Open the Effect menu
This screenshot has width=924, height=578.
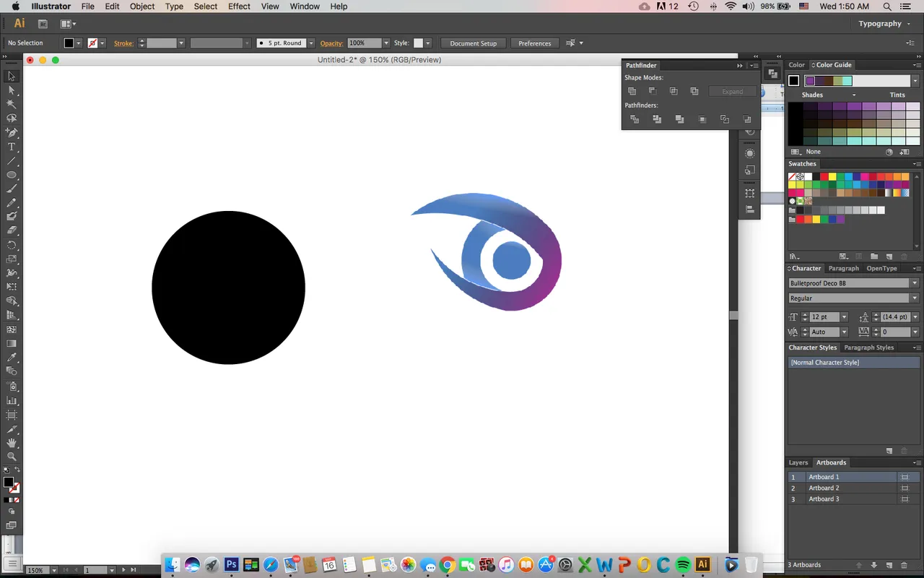[x=239, y=7]
